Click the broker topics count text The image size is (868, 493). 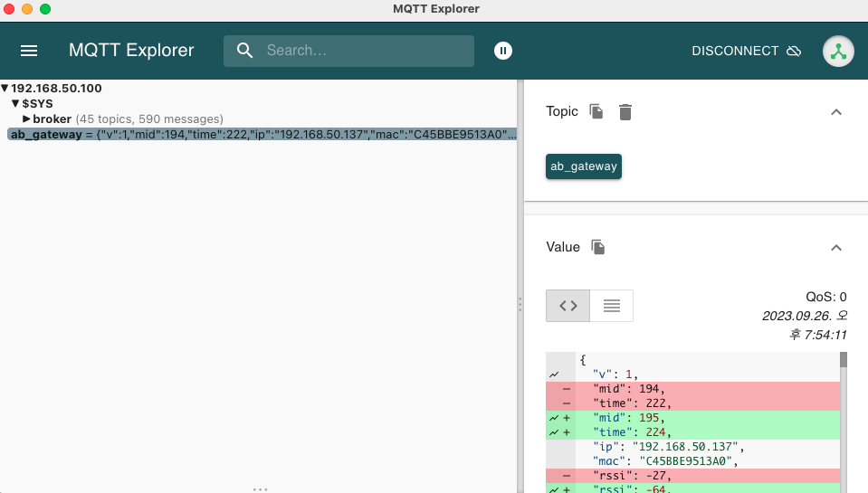pyautogui.click(x=149, y=119)
